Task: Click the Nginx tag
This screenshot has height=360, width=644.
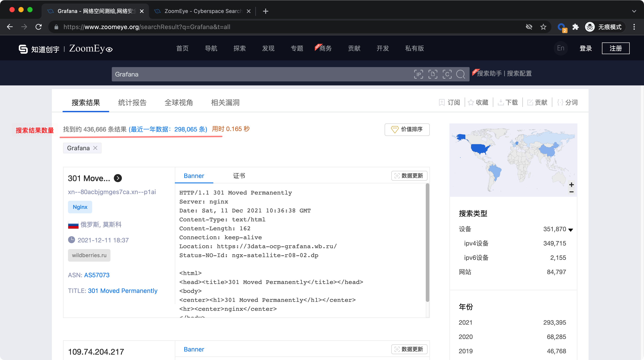Action: (x=80, y=207)
